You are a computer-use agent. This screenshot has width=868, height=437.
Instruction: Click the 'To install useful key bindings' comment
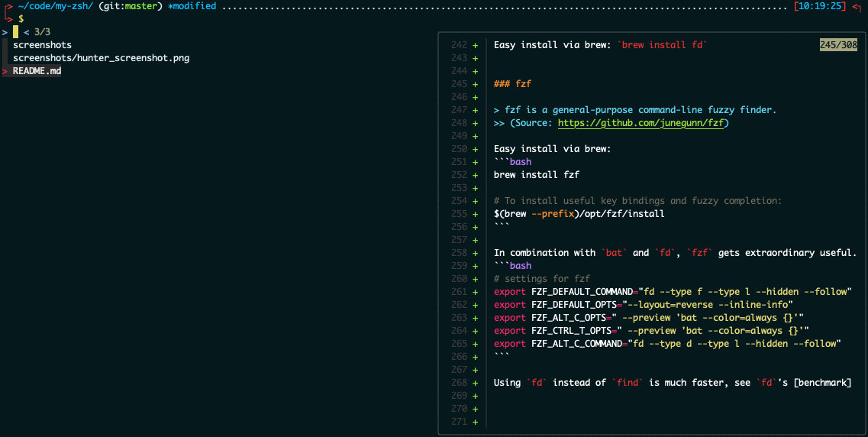tap(637, 200)
